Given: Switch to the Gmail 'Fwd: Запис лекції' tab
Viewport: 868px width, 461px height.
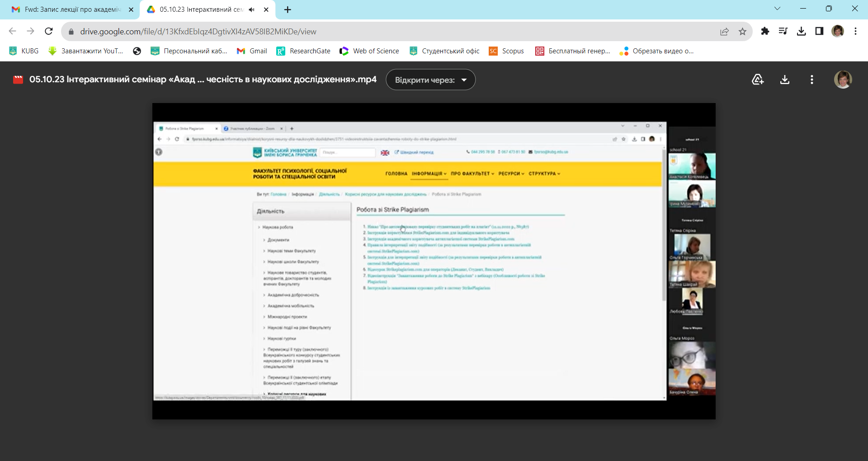Looking at the screenshot, I should pos(72,9).
